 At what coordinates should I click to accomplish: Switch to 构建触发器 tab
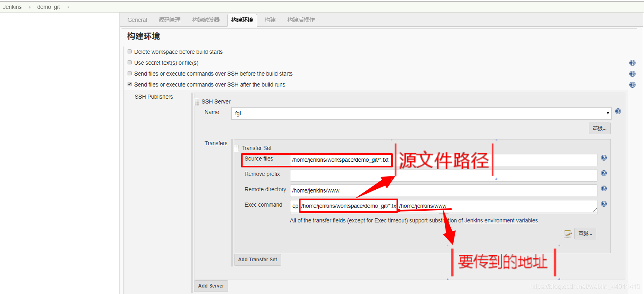click(206, 20)
